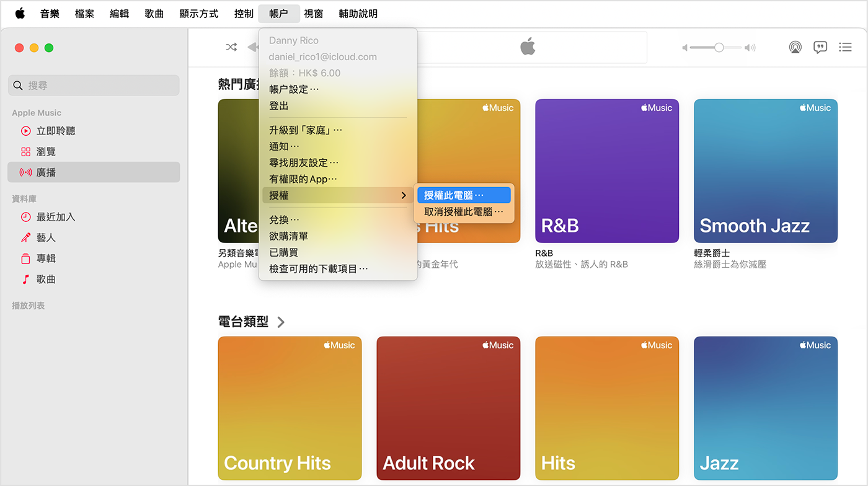Show lyrics with the speech bubble icon
The image size is (868, 486).
820,47
